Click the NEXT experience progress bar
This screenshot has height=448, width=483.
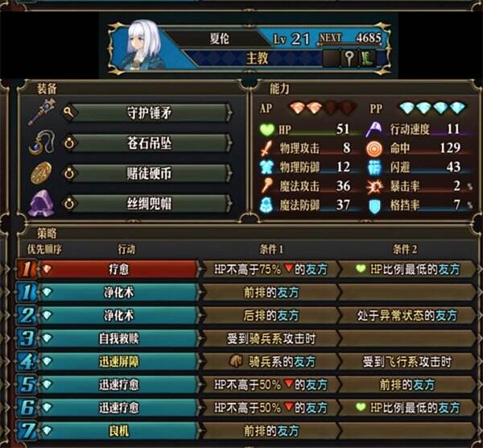[349, 45]
